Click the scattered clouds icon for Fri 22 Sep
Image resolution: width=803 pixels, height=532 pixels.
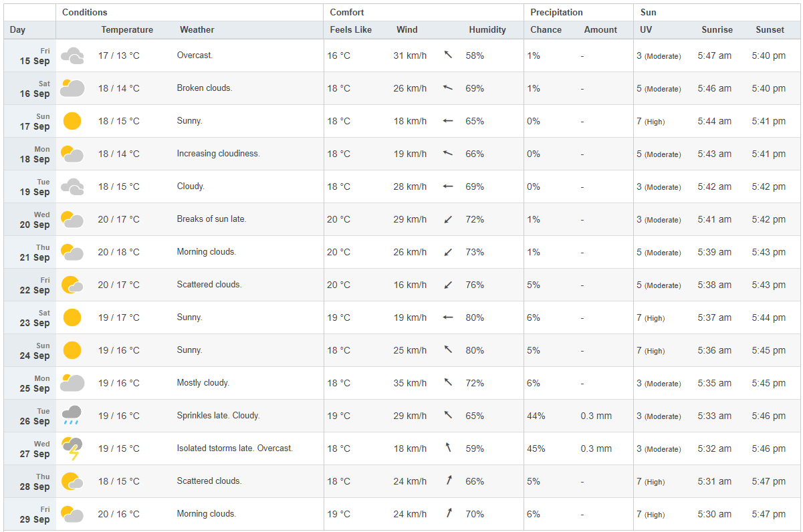pyautogui.click(x=72, y=285)
